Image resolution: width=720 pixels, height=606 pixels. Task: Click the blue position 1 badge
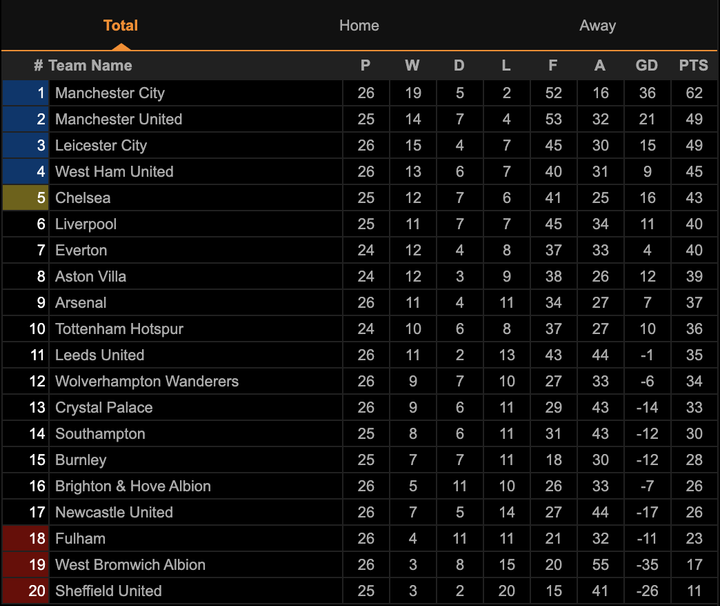click(x=26, y=93)
